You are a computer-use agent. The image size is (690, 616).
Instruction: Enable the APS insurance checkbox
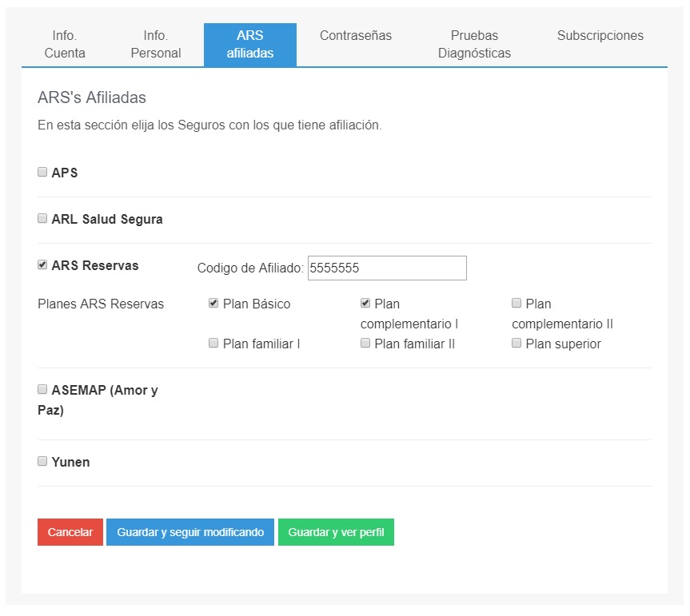pos(42,172)
